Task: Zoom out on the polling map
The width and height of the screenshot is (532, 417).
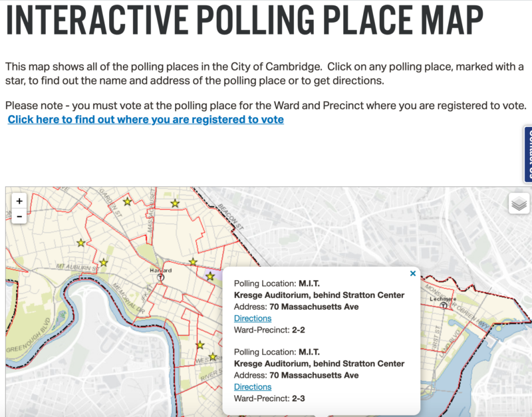Action: click(19, 216)
